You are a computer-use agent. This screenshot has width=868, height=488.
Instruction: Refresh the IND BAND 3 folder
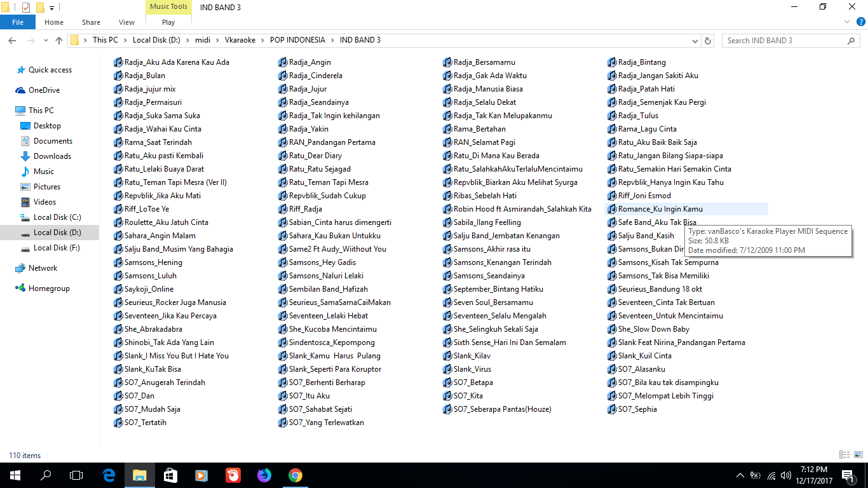pyautogui.click(x=709, y=40)
